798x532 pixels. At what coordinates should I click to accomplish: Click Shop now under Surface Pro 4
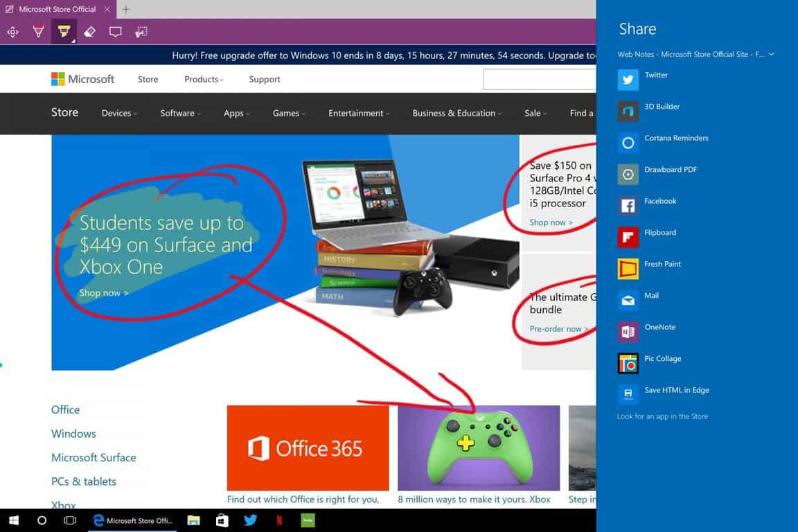pyautogui.click(x=551, y=222)
